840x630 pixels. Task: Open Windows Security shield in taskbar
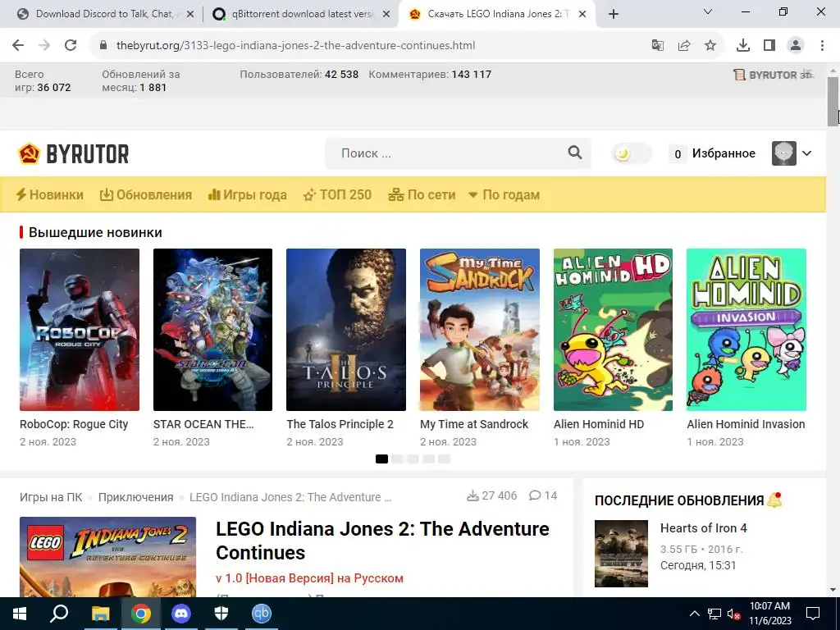pos(221,614)
